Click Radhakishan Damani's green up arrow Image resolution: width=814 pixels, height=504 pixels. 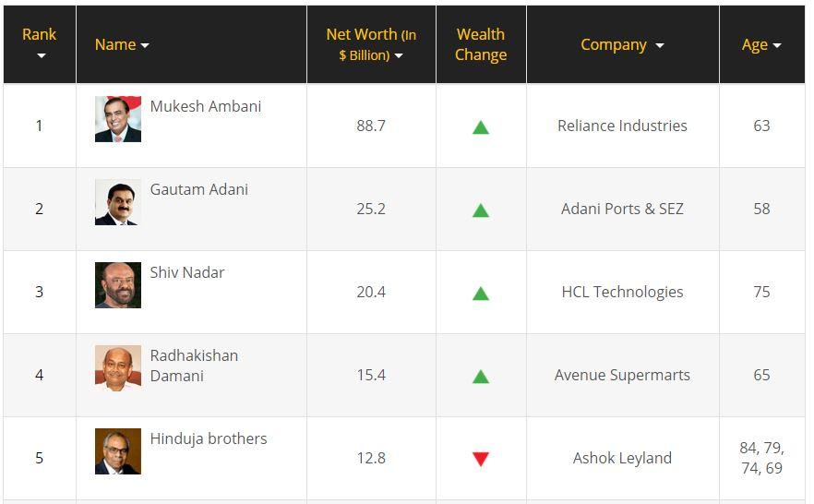480,377
